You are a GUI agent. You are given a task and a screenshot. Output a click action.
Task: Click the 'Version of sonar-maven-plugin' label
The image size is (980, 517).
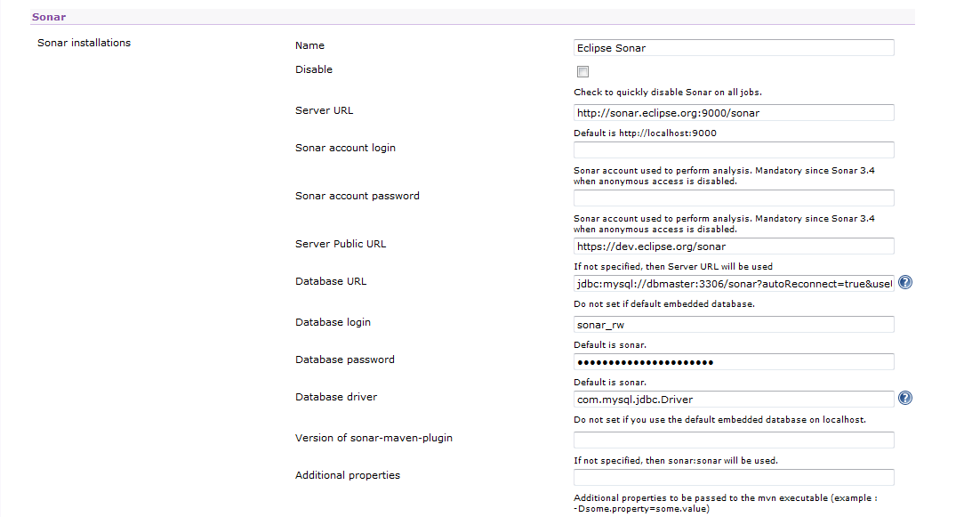pos(374,438)
